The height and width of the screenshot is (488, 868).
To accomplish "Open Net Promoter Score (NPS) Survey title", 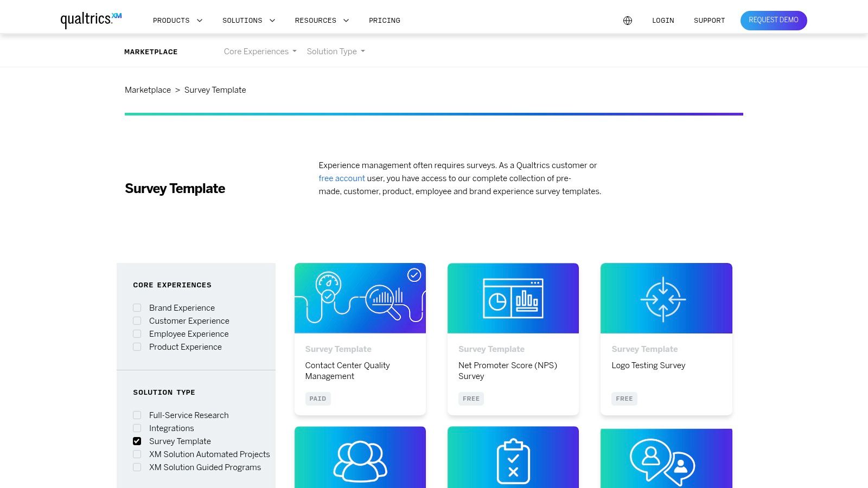I will coord(508,371).
